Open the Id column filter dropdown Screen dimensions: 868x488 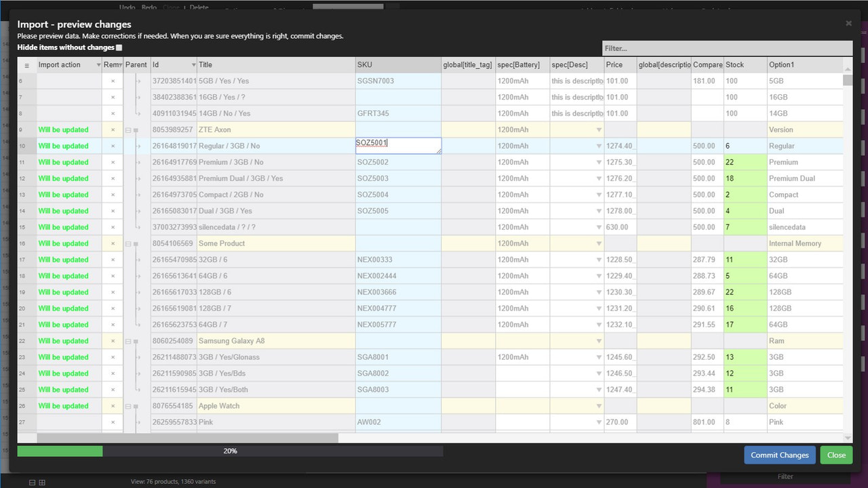[192, 64]
